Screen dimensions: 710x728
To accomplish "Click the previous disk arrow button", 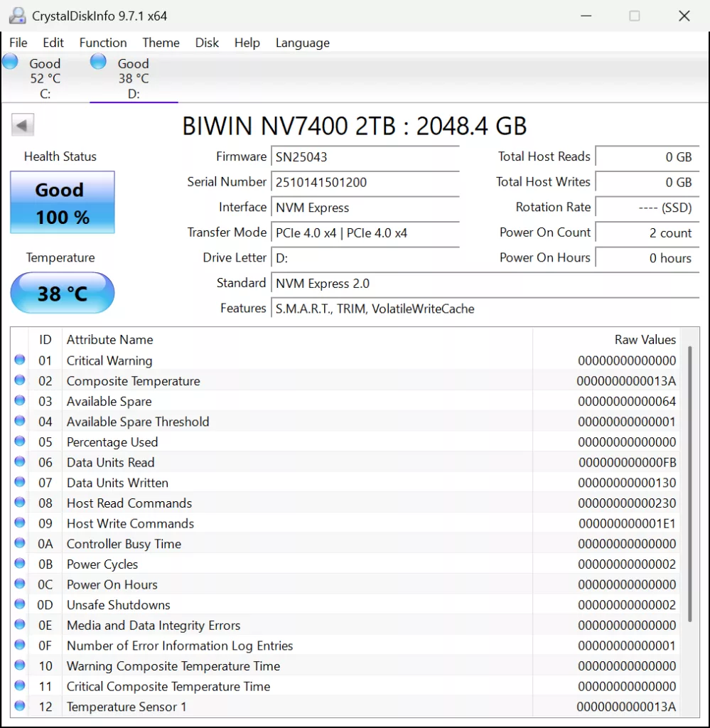I will pos(22,125).
